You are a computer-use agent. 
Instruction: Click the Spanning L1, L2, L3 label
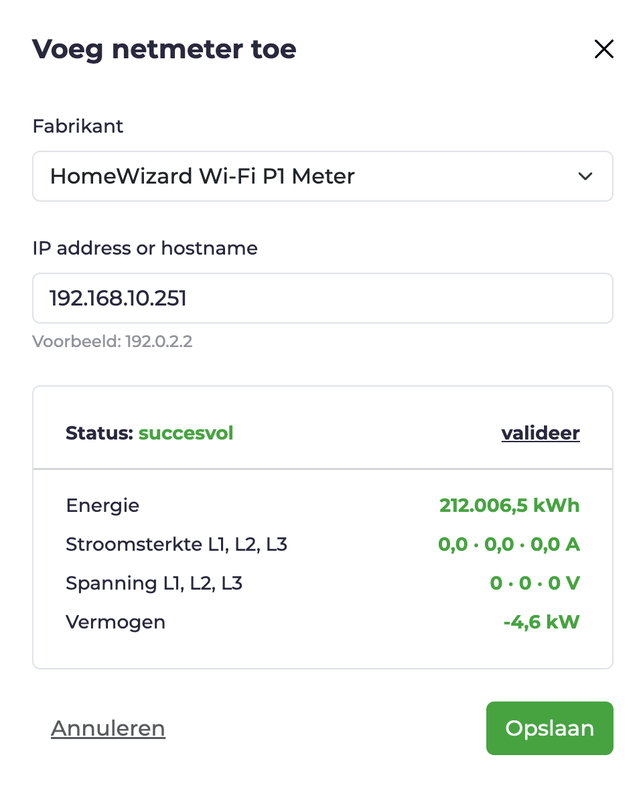pyautogui.click(x=154, y=583)
